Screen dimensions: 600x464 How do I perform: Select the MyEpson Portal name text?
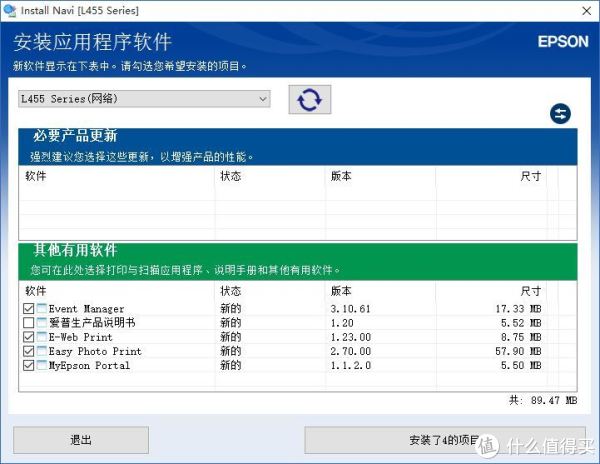click(89, 365)
